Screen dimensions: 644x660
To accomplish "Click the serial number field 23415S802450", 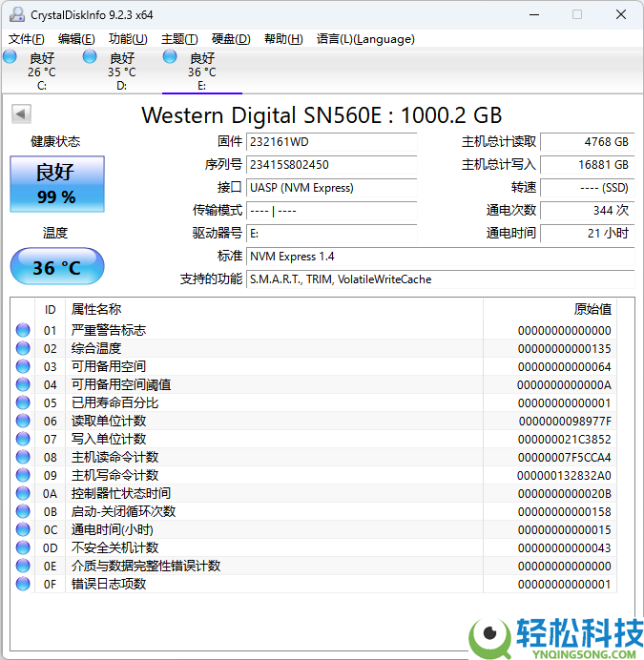I will [x=331, y=165].
